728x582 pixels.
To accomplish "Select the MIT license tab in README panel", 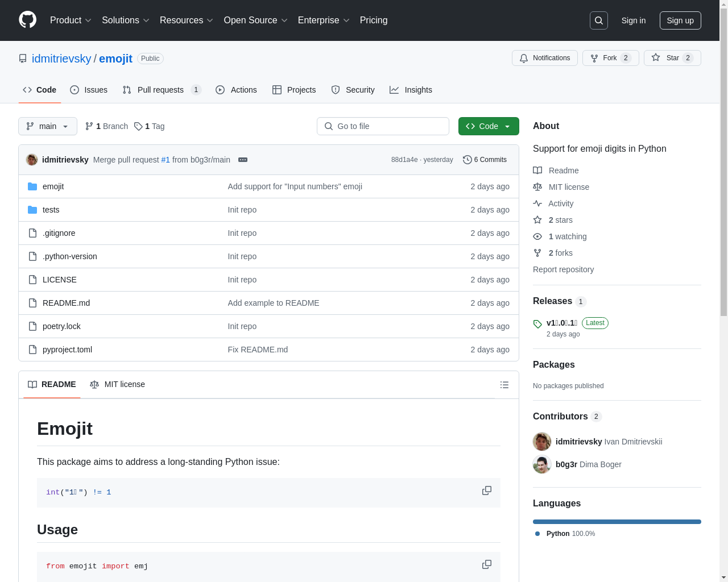I will [x=117, y=385].
